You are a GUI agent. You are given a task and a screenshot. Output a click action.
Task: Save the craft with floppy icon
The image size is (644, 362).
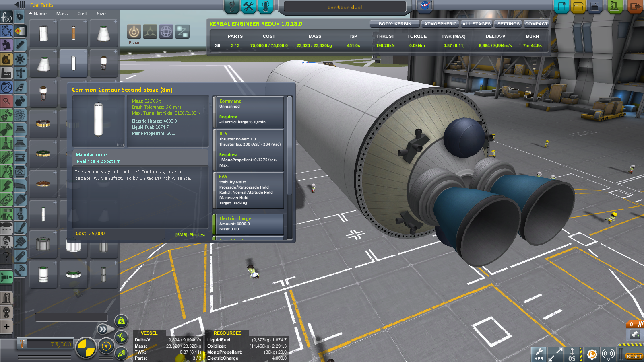click(594, 6)
